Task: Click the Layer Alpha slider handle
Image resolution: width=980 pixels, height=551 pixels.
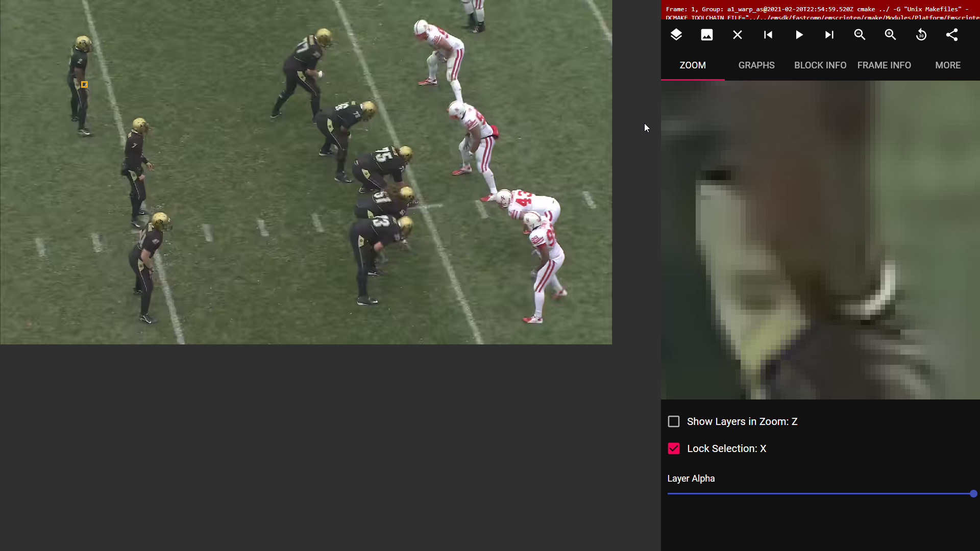Action: (x=973, y=493)
